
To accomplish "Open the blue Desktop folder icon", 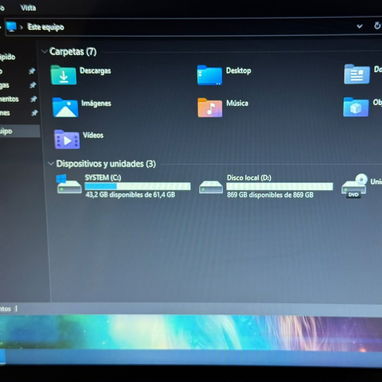I will coord(209,75).
